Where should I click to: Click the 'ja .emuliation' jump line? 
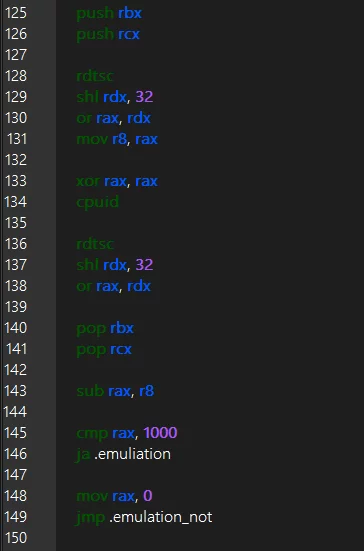point(123,454)
